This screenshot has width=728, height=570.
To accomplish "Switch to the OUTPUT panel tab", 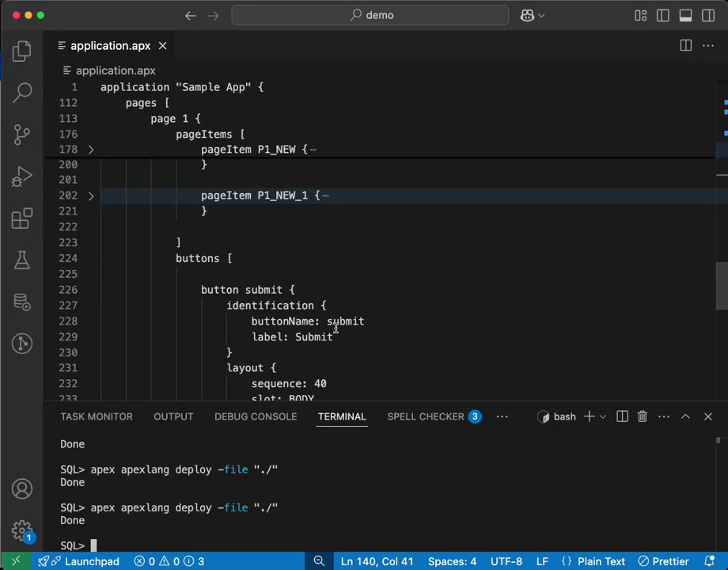I will [x=173, y=416].
